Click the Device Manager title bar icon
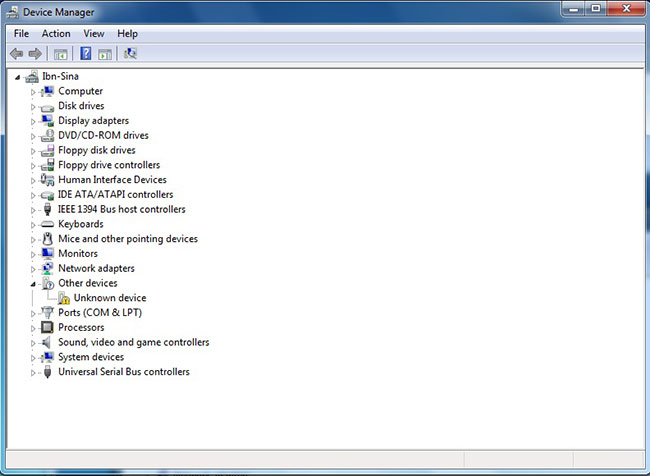Viewport: 650px width, 476px height. click(x=12, y=12)
